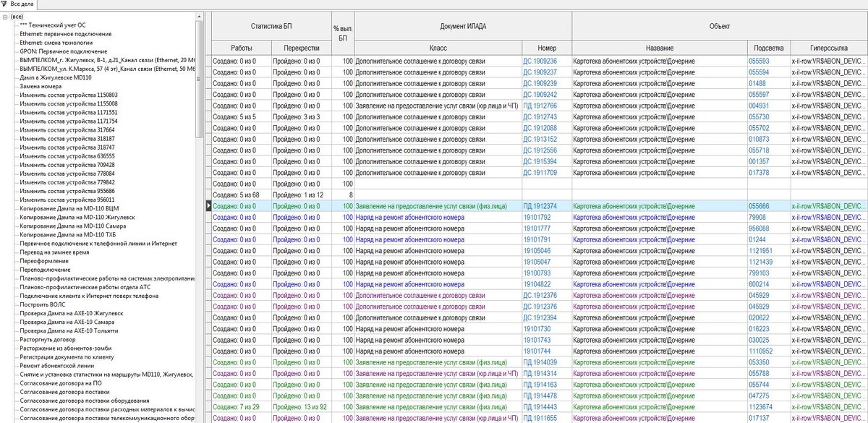Screen dimensions: 868x423
Task: Select tree item Согласование договора на ПО
Action: coord(62,383)
